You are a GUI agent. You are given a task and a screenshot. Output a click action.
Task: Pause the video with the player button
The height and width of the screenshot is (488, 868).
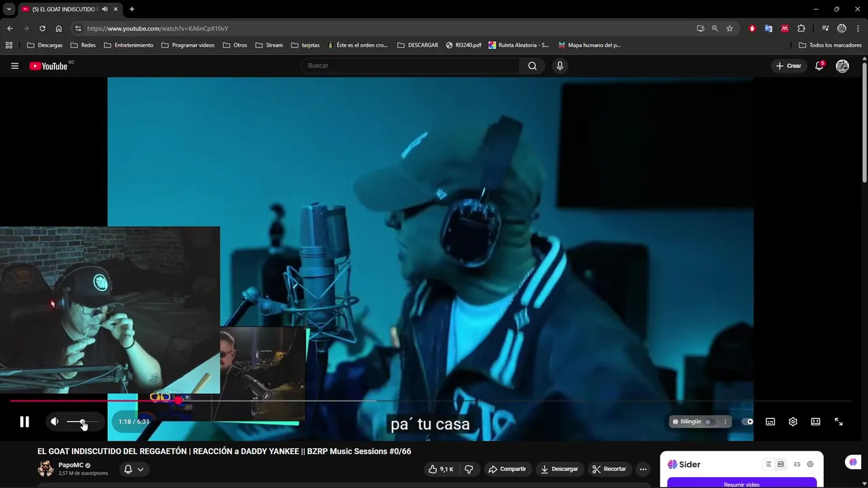coord(24,422)
